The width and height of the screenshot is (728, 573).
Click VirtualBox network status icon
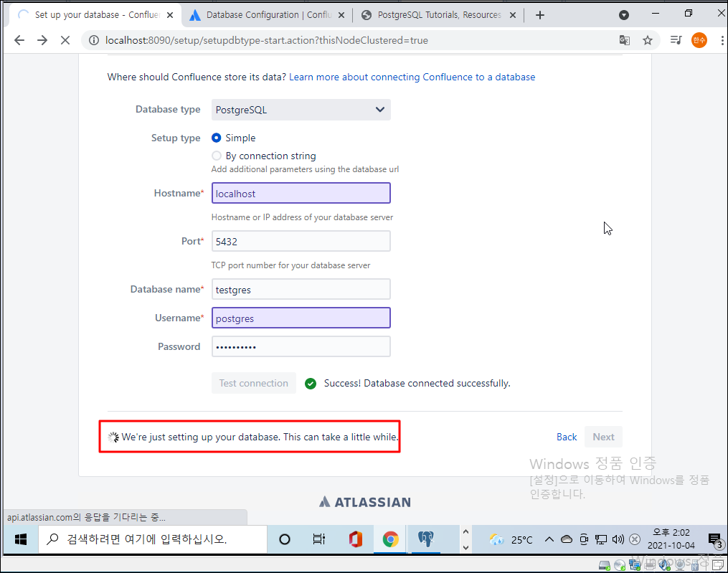(635, 565)
